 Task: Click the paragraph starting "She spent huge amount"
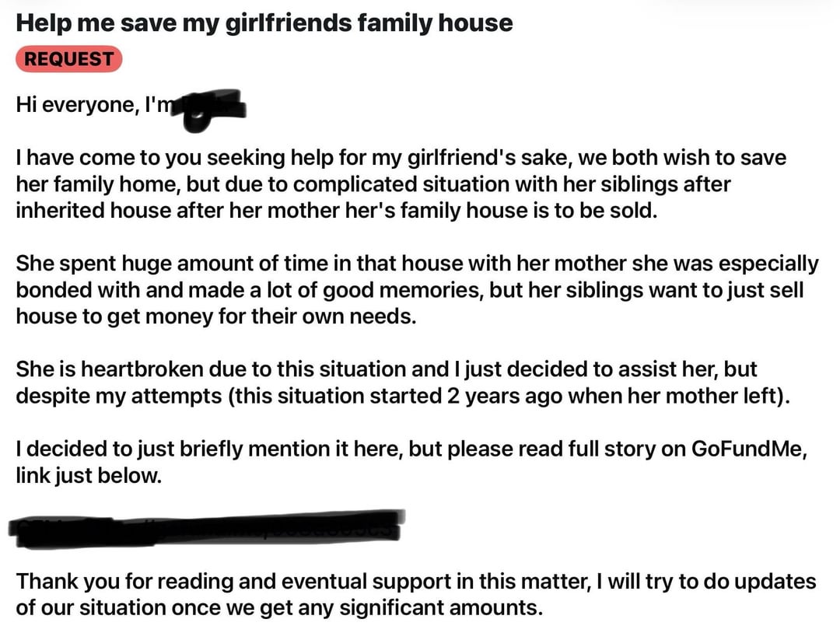pyautogui.click(x=418, y=290)
